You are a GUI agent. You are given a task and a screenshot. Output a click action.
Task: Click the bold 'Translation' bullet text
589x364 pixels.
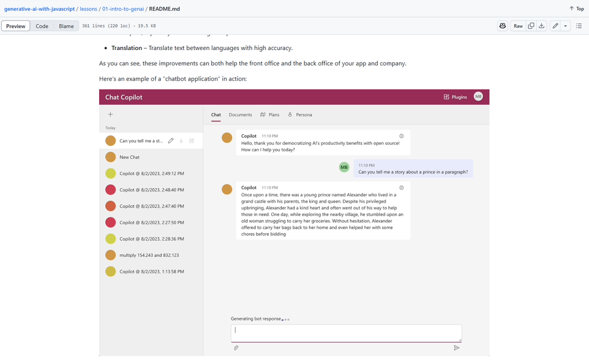point(127,48)
